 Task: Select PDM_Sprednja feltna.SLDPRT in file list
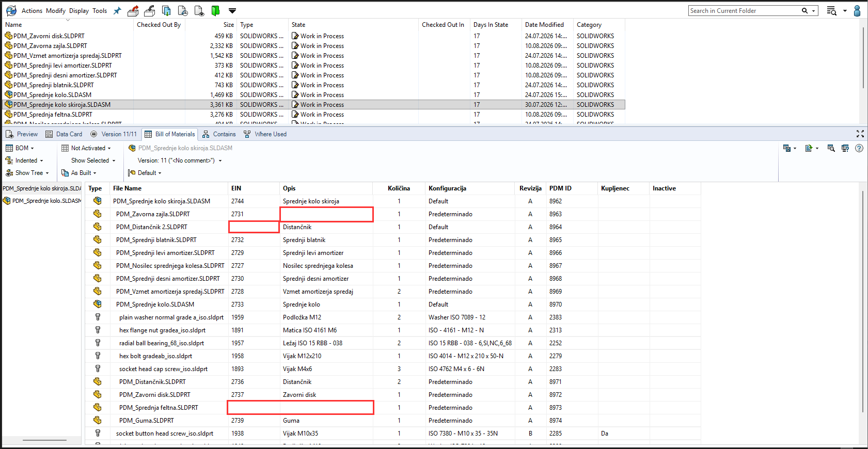click(x=53, y=115)
